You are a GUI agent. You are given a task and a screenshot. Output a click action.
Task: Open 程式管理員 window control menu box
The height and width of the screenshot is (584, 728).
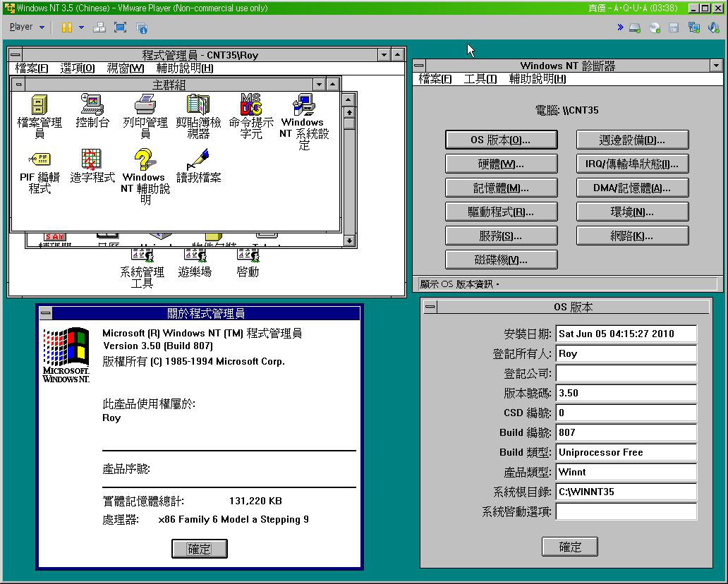point(16,55)
